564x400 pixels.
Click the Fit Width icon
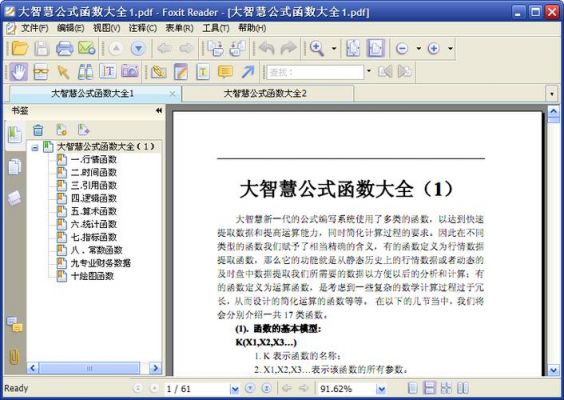pos(375,48)
